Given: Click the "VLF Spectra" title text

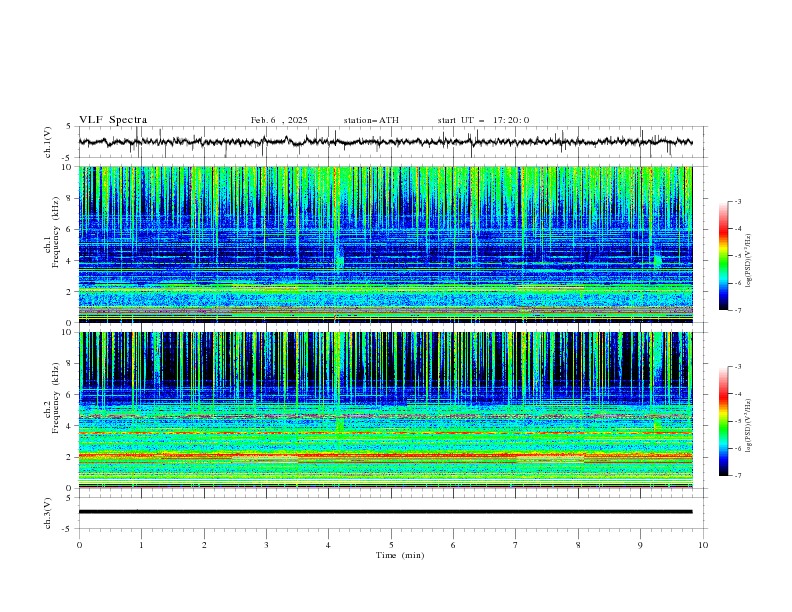Looking at the screenshot, I should pyautogui.click(x=113, y=120).
